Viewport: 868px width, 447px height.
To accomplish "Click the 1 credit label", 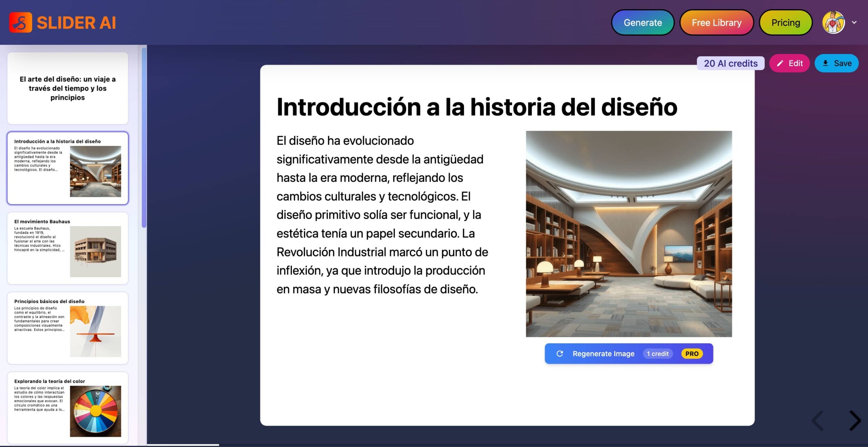I will coord(657,354).
